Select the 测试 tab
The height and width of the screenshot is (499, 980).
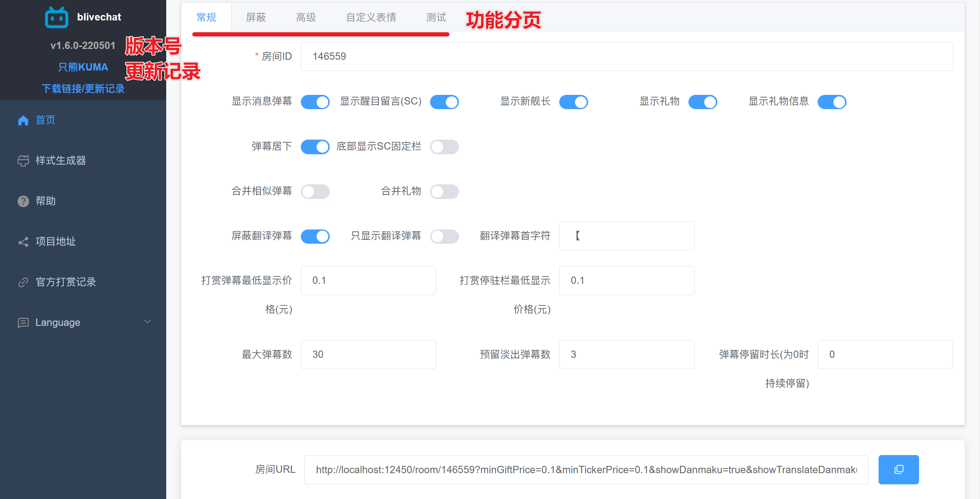tap(436, 17)
